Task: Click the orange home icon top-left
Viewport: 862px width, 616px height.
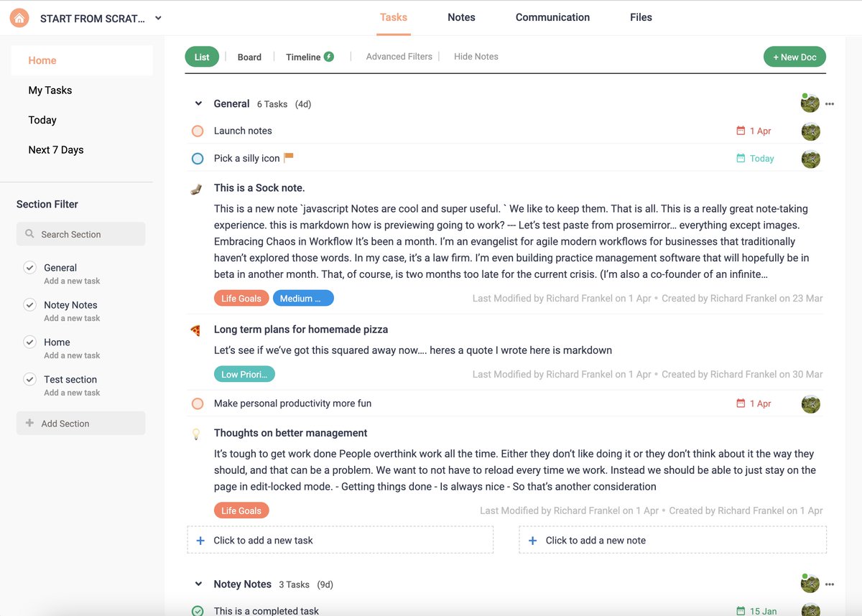Action: [19, 17]
